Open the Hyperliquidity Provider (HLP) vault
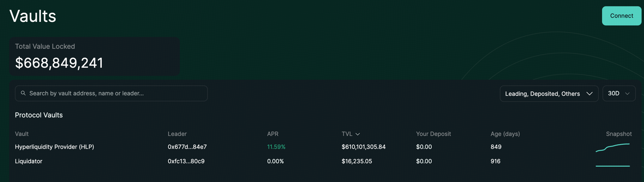 [x=55, y=147]
